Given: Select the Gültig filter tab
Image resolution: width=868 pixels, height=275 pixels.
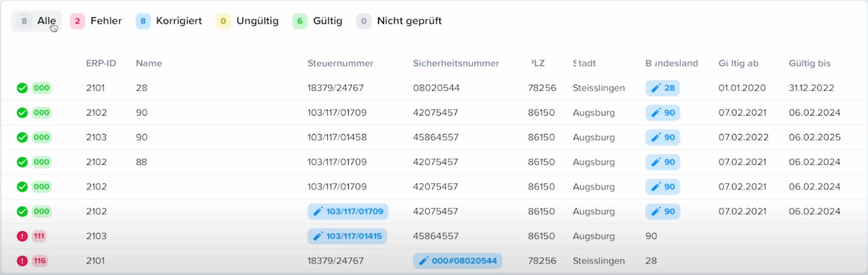Looking at the screenshot, I should [317, 21].
